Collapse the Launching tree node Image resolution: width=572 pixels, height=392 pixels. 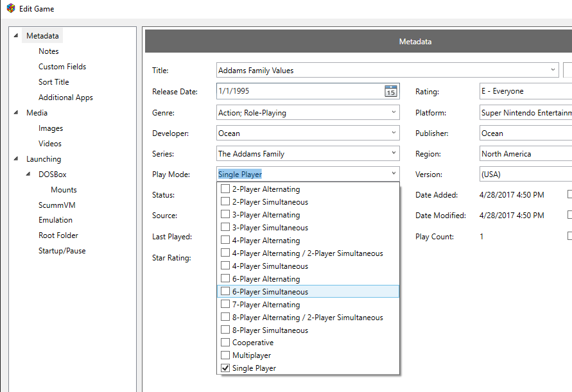pos(16,158)
